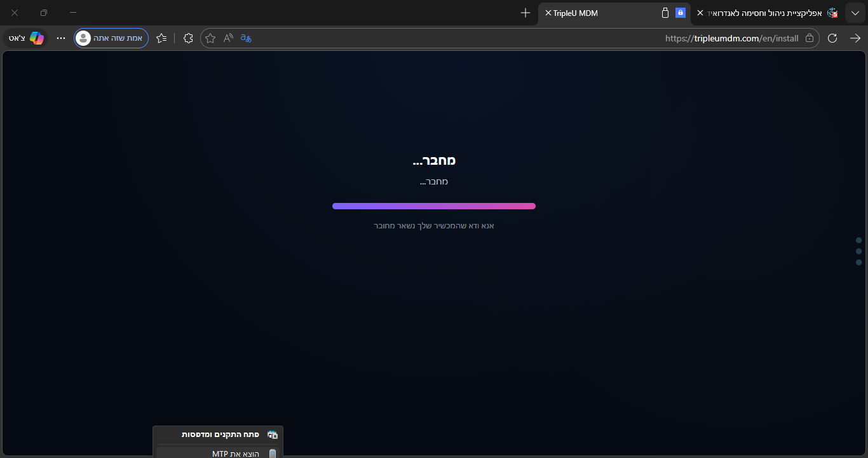Screen dimensions: 868x458
Task: Open the tab search chevron dropdown
Action: tap(855, 13)
